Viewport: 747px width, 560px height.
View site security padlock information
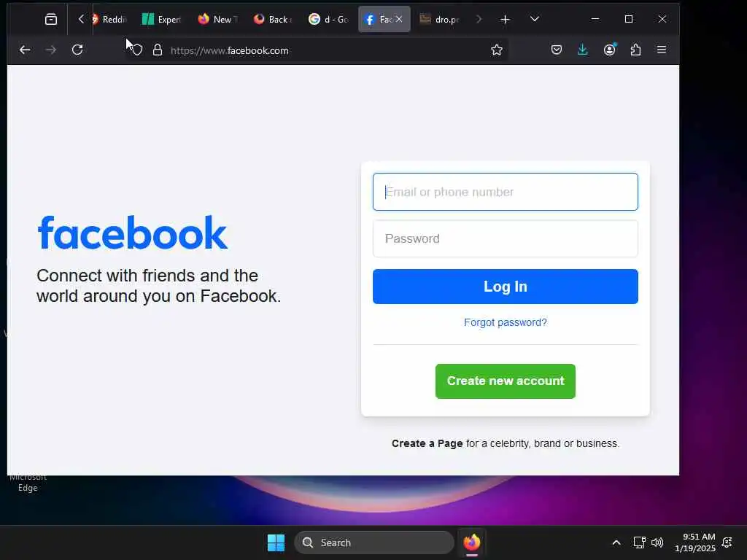(x=158, y=50)
